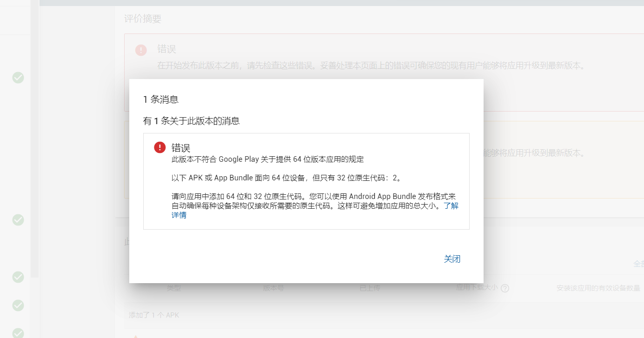Click the text "有 1 条关于此版本的消息"
Image resolution: width=644 pixels, height=338 pixels.
click(x=192, y=121)
